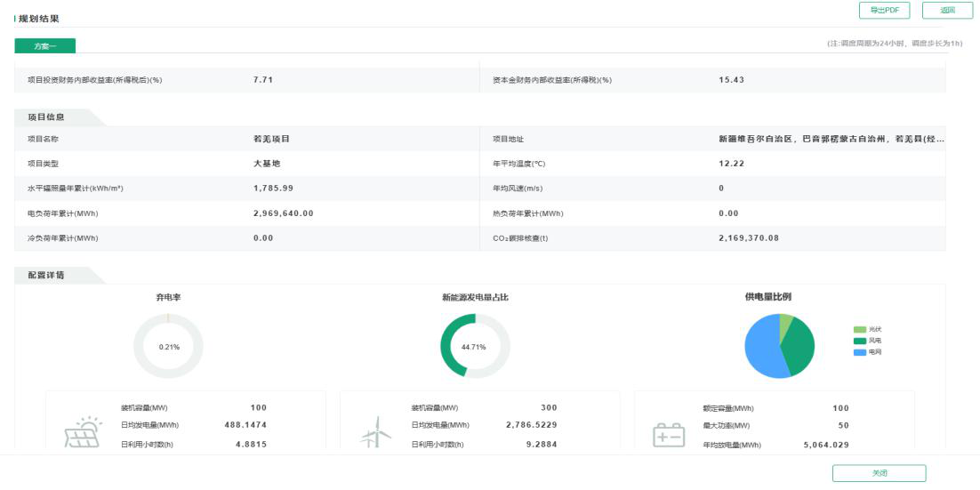Click the 新能源发电量占比 44.71% donut chart
The width and height of the screenshot is (980, 490).
(474, 347)
